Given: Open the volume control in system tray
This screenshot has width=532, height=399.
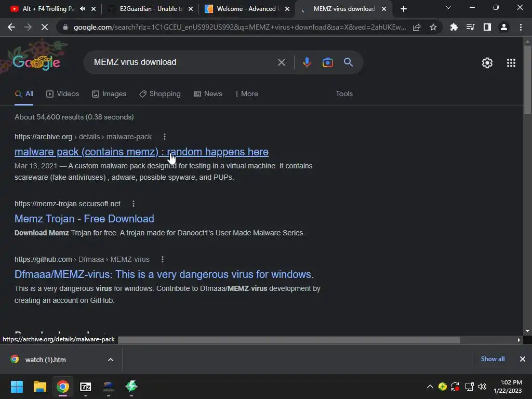Looking at the screenshot, I should click(482, 387).
